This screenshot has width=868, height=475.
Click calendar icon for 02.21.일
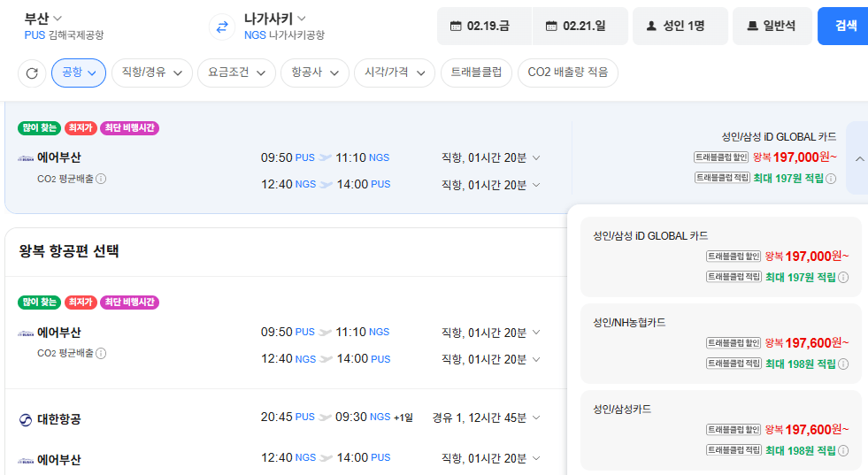[551, 26]
